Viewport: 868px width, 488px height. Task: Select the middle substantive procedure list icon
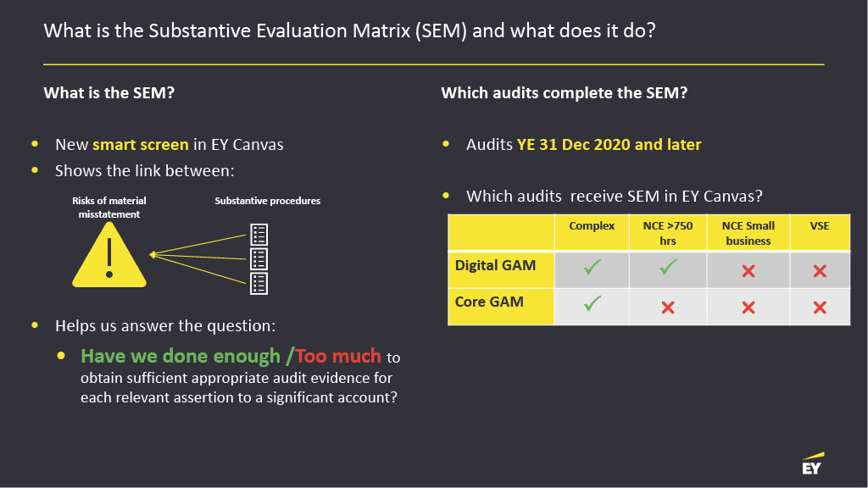[259, 259]
